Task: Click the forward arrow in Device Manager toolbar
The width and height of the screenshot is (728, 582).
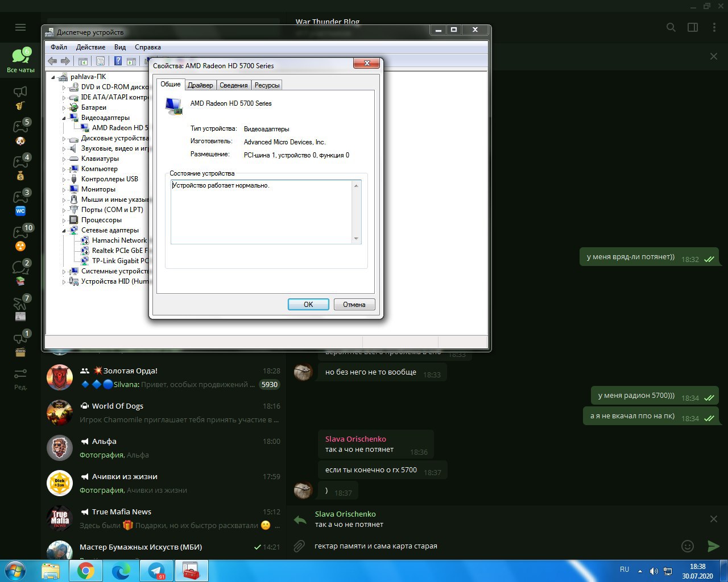Action: coord(65,61)
